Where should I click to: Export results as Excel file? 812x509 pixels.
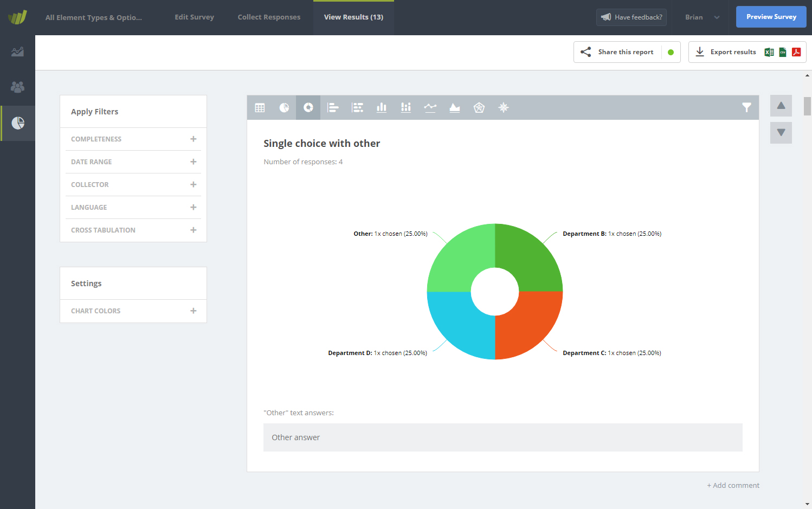(x=769, y=52)
